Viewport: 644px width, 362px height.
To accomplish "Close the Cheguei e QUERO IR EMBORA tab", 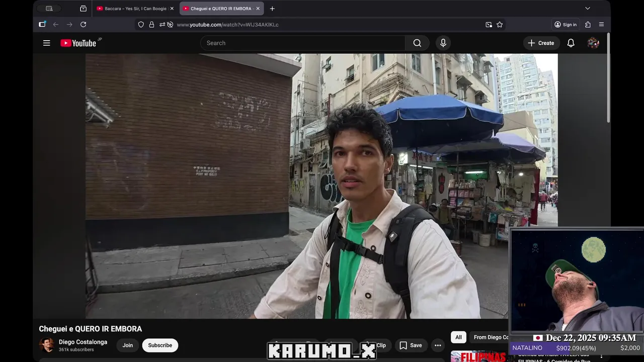I will [x=258, y=9].
